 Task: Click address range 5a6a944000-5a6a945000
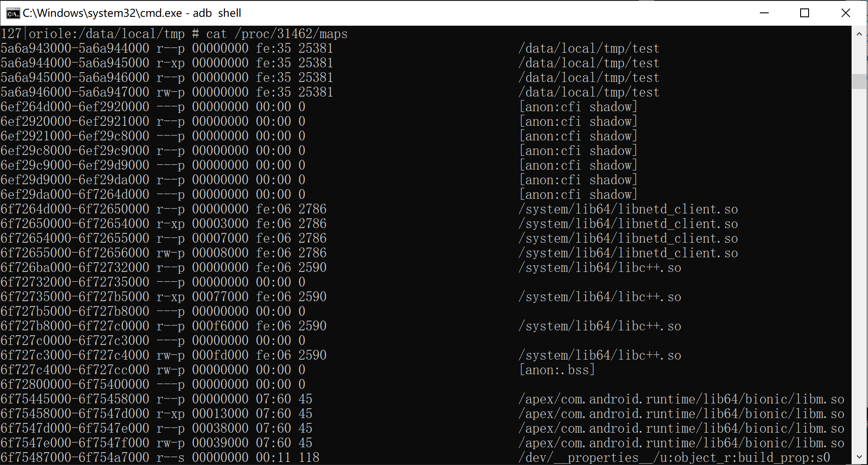coord(75,63)
